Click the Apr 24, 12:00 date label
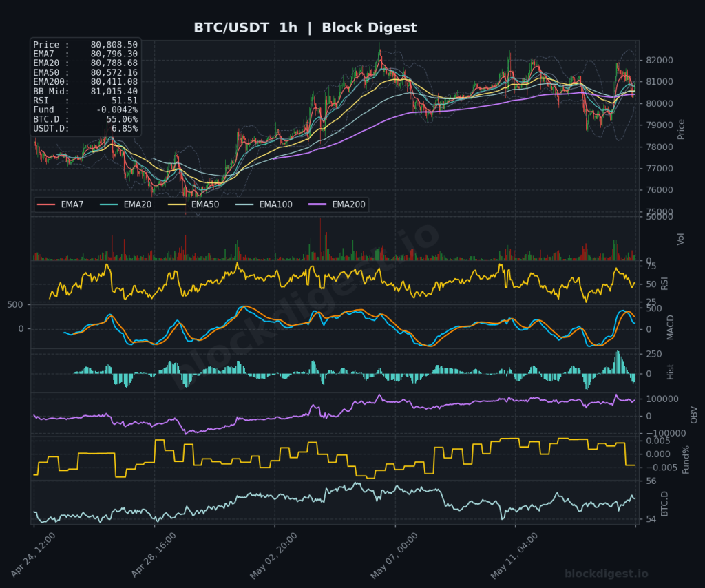 (33, 555)
